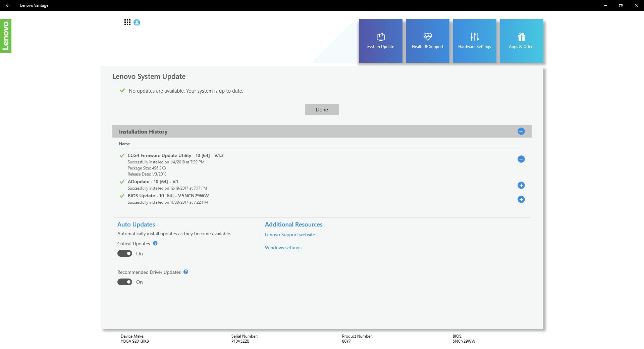Disable Recommended Driver Updates
The height and width of the screenshot is (349, 644).
pyautogui.click(x=124, y=282)
